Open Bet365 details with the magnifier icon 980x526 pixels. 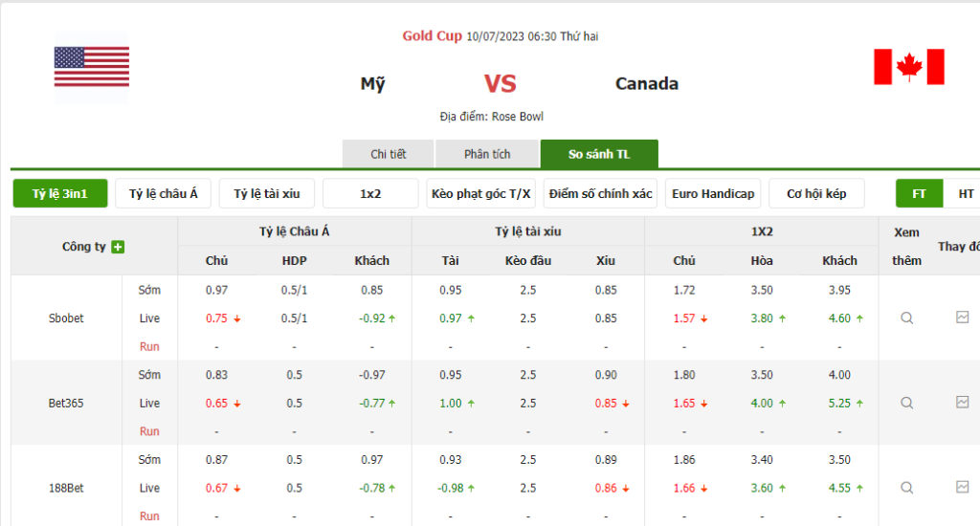tap(906, 404)
